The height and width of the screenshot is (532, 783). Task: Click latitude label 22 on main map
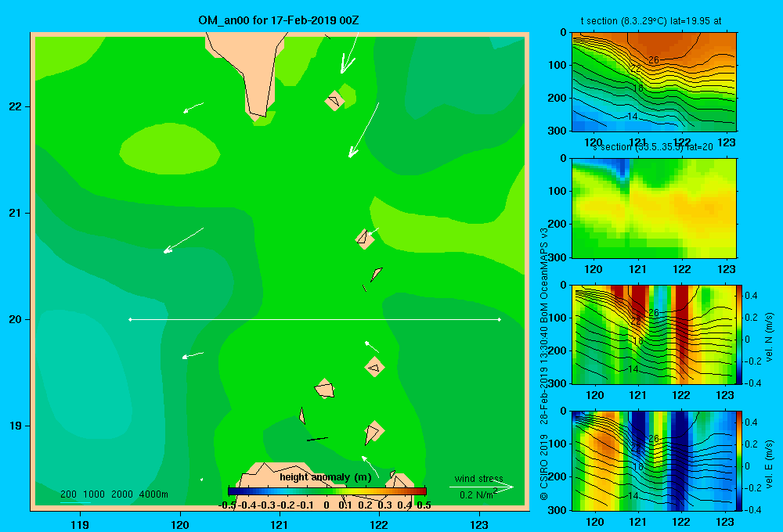[x=15, y=106]
